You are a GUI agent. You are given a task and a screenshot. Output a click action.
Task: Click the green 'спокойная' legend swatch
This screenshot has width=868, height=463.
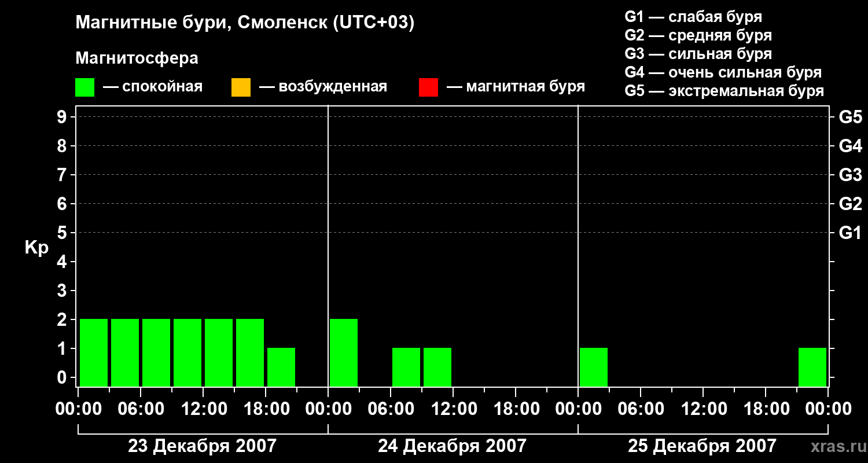[84, 87]
